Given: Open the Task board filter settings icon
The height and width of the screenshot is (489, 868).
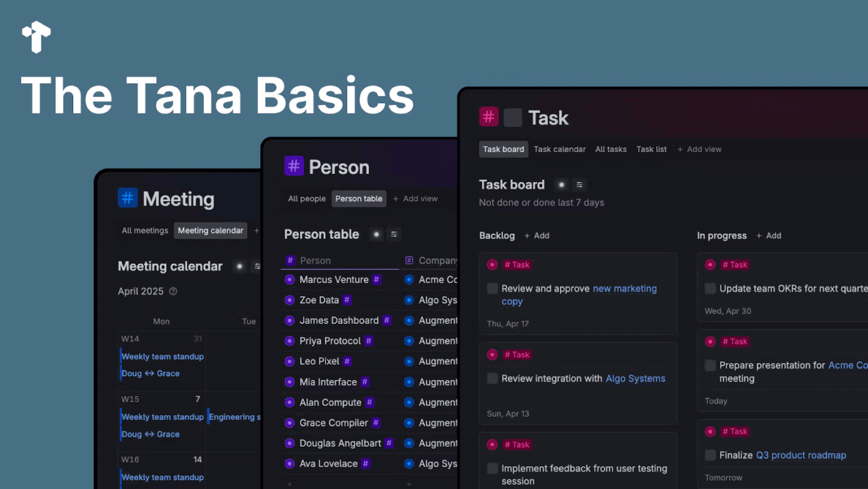Looking at the screenshot, I should 578,184.
